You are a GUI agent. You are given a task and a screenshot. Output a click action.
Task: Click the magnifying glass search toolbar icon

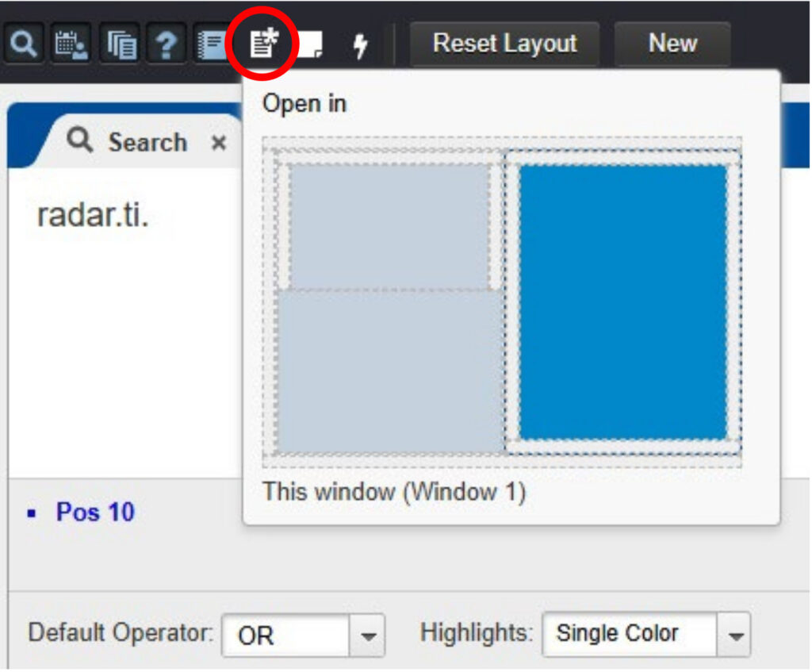point(23,44)
